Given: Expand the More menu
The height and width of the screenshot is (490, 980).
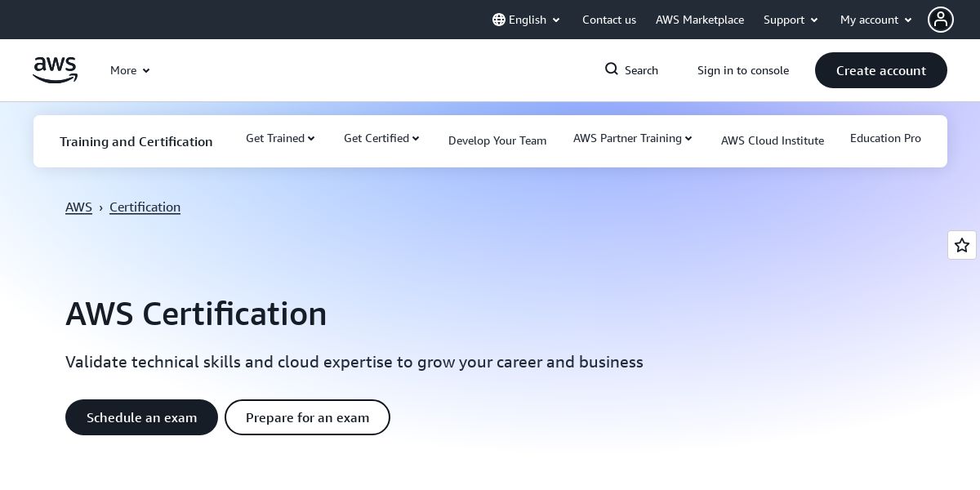Looking at the screenshot, I should point(130,70).
